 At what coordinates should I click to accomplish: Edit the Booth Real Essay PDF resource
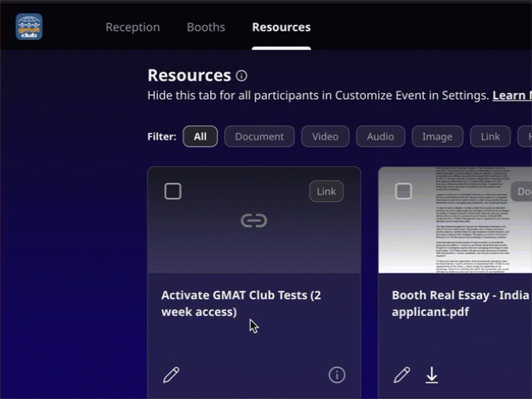point(401,375)
